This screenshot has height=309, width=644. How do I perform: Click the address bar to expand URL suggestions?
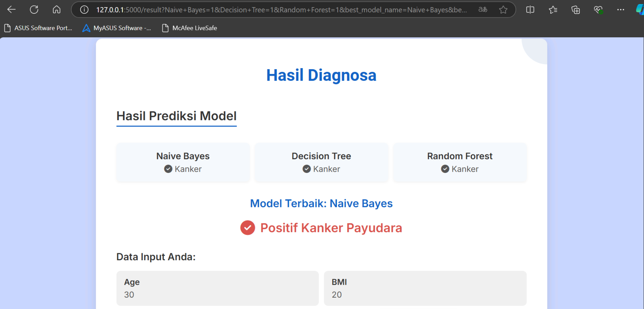click(287, 10)
